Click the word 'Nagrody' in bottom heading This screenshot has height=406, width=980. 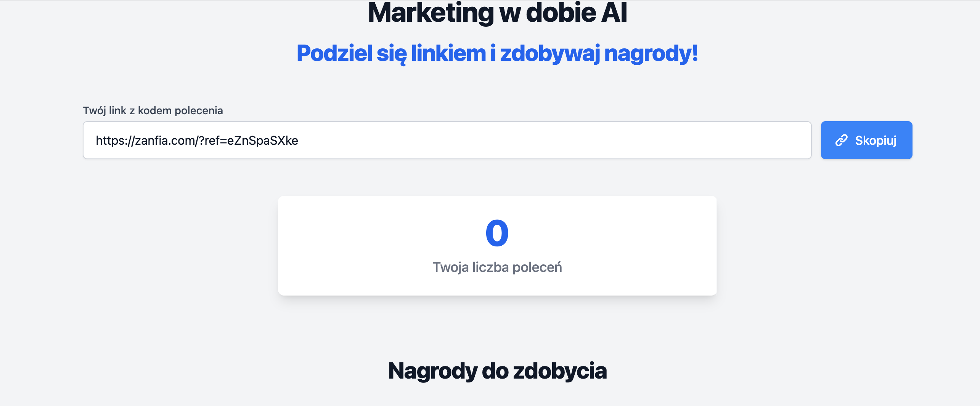coord(433,371)
